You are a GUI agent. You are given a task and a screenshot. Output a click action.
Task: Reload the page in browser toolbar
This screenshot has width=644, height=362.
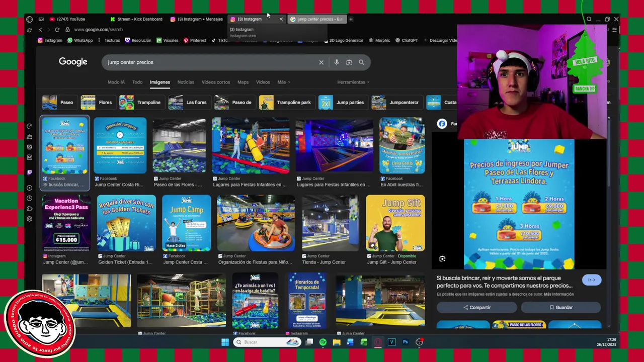(x=57, y=30)
